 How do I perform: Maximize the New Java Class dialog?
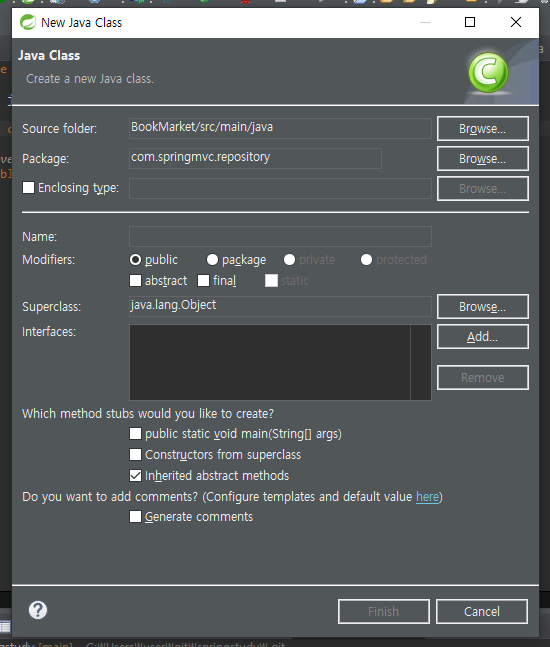(x=470, y=22)
